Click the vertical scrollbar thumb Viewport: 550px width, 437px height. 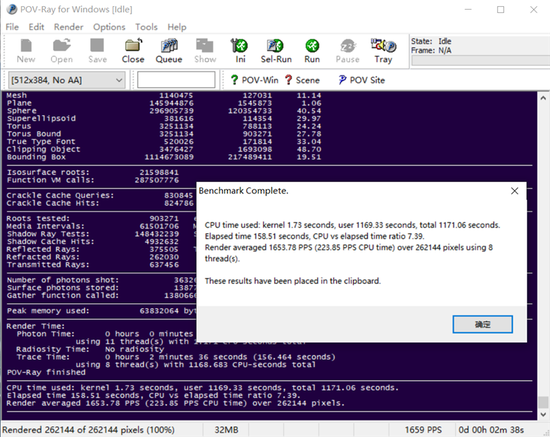543,402
